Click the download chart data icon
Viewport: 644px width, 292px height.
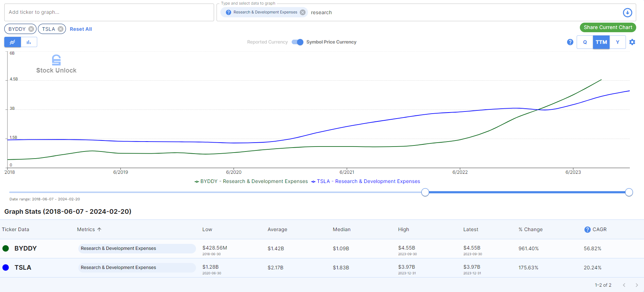click(627, 12)
